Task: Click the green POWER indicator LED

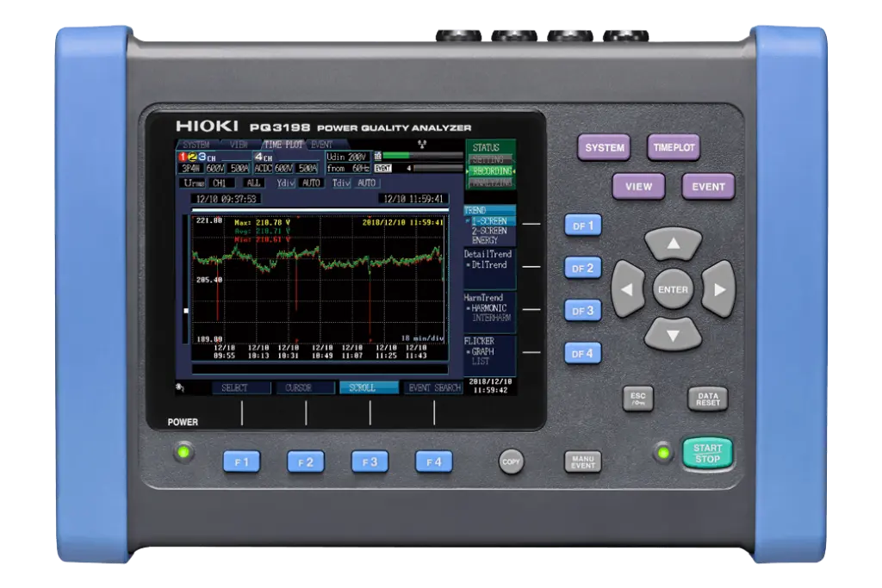Action: [183, 452]
